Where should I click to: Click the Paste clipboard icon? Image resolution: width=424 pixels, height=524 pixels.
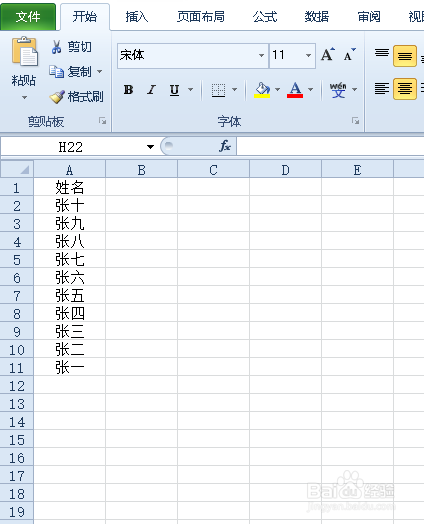[x=25, y=51]
